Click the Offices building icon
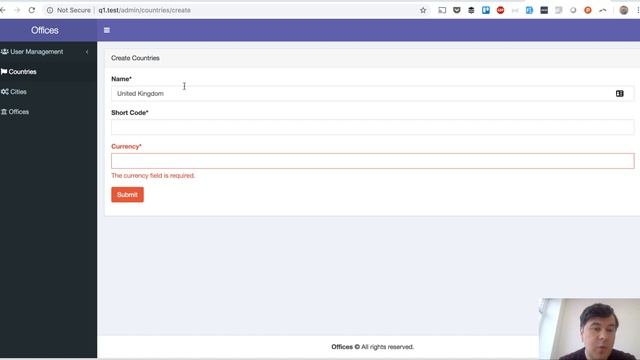Screen dimensions: 640x360 (x=4, y=112)
